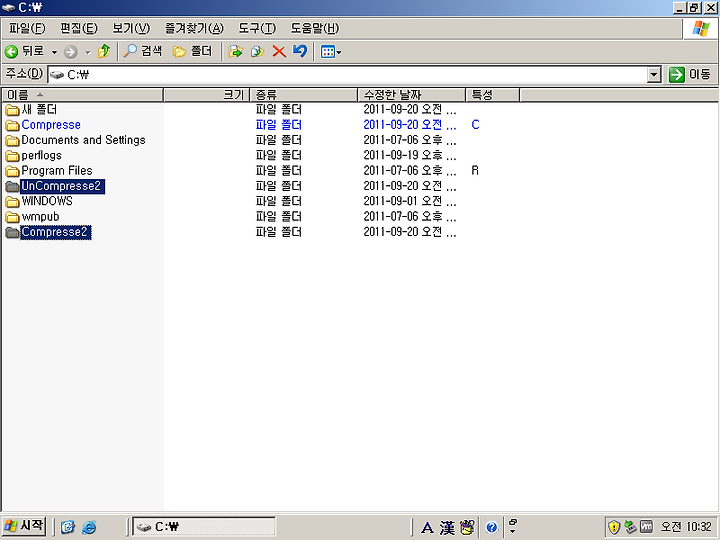Click the Move To folder icon
The image size is (720, 540).
[x=236, y=51]
